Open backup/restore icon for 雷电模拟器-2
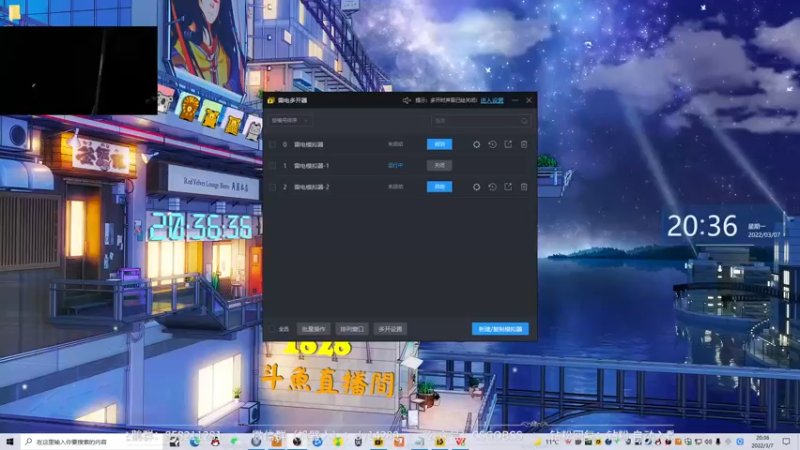The height and width of the screenshot is (450, 800). pyautogui.click(x=492, y=187)
